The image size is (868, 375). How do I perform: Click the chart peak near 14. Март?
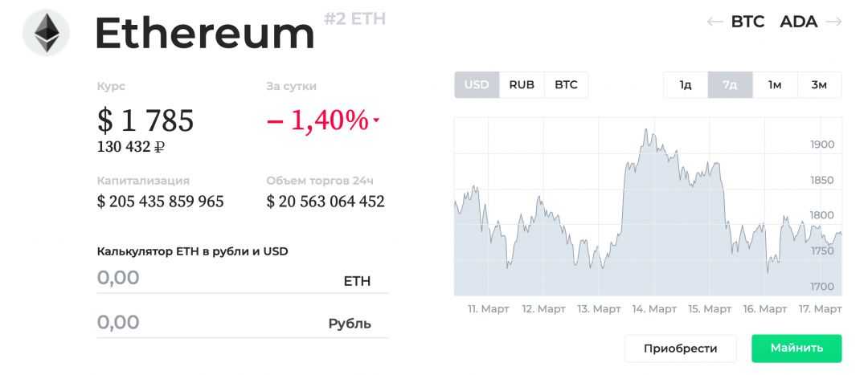click(x=645, y=129)
